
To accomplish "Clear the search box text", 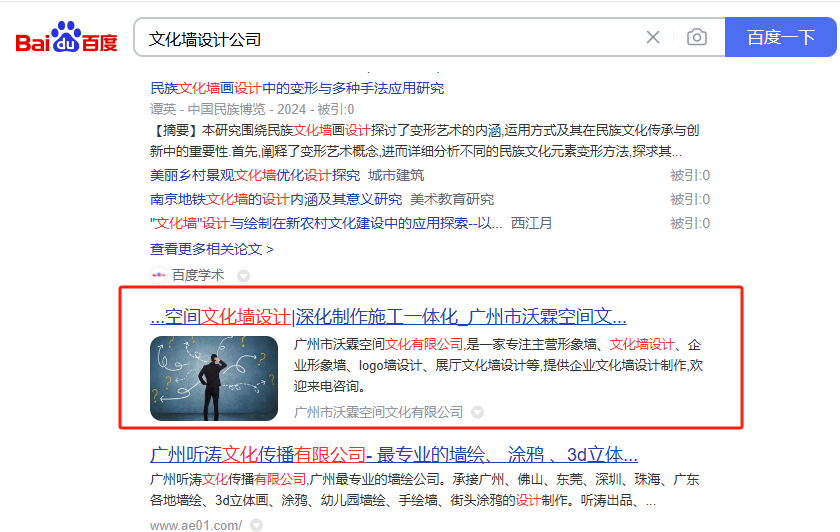I will 653,38.
